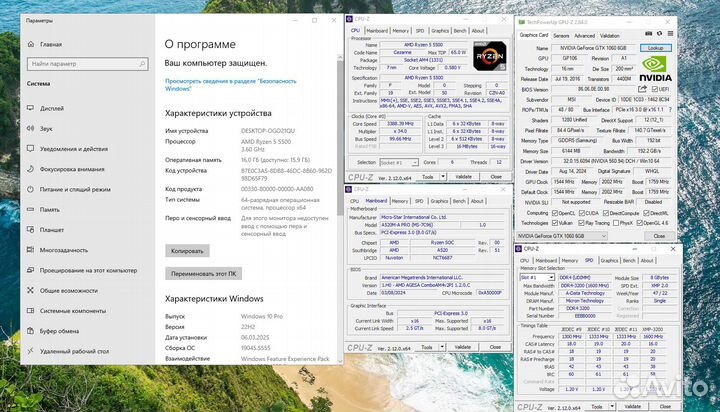The image size is (720, 412).
Task: Toggle the OpenCL checkbox
Action: coord(555,213)
